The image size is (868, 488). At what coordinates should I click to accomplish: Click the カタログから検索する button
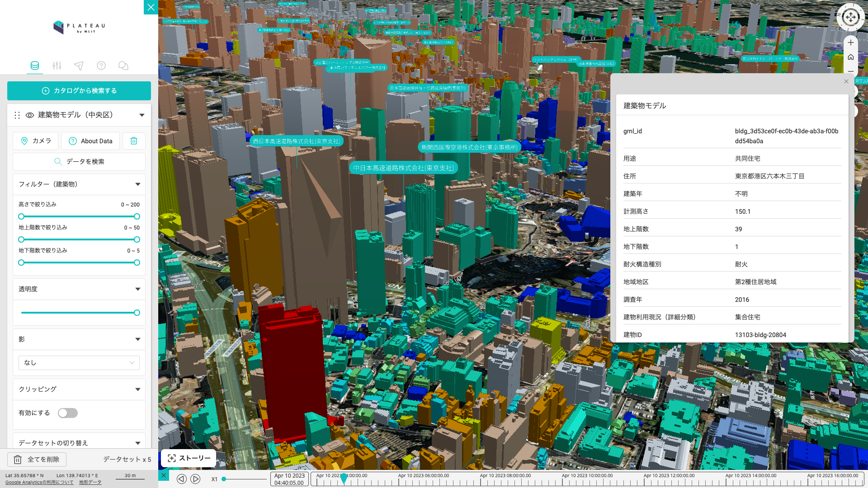click(78, 90)
